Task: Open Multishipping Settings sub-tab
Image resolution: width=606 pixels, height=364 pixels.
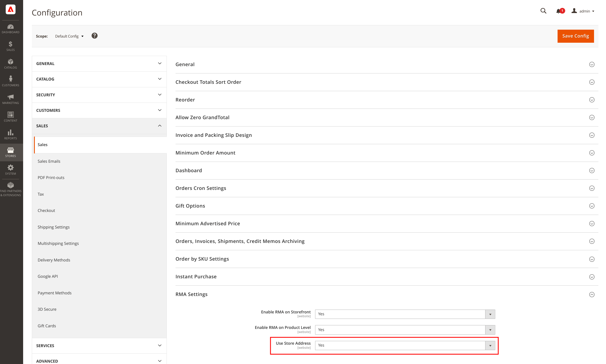Action: 100,243
